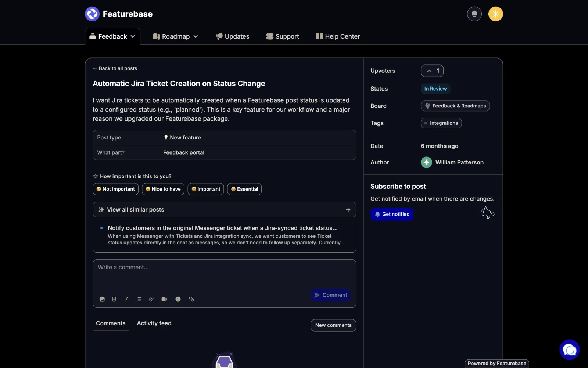Open the Powered by Featurebase link
This screenshot has width=588, height=368.
point(497,364)
